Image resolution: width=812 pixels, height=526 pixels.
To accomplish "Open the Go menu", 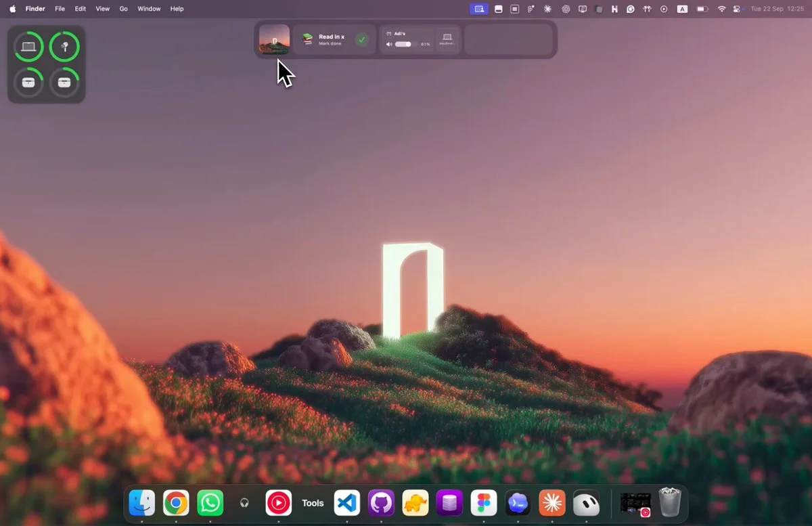I will [123, 9].
